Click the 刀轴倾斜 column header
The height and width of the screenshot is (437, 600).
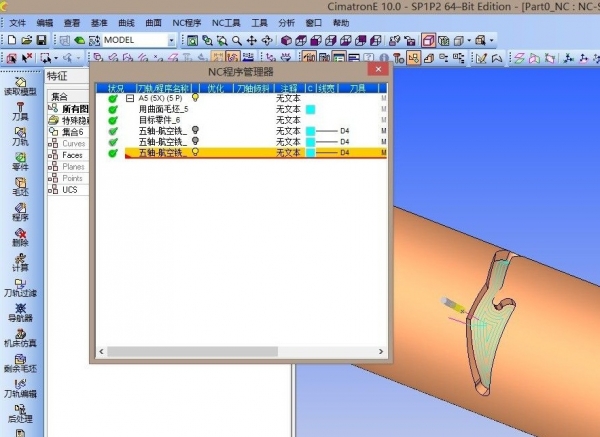(253, 88)
